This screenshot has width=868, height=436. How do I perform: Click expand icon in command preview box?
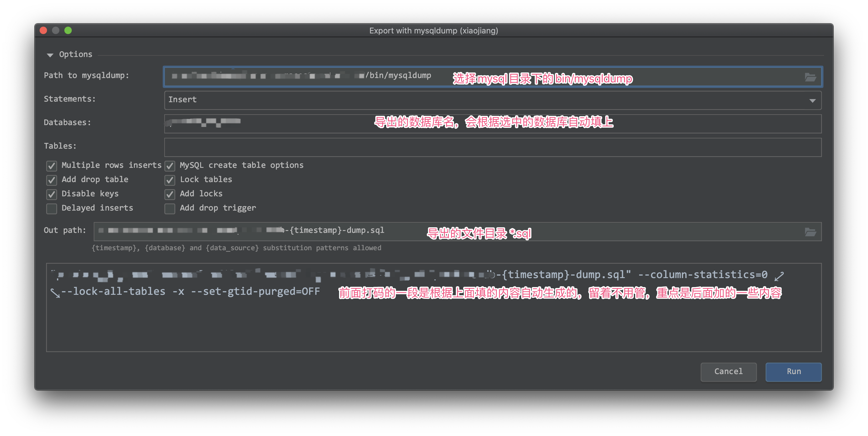tap(779, 276)
